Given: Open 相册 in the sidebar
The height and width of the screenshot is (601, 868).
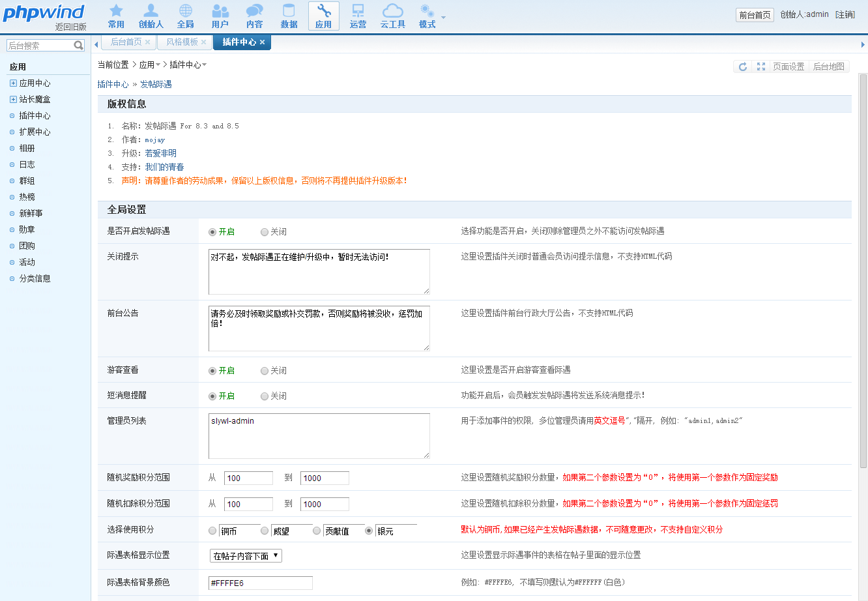Looking at the screenshot, I should click(27, 149).
